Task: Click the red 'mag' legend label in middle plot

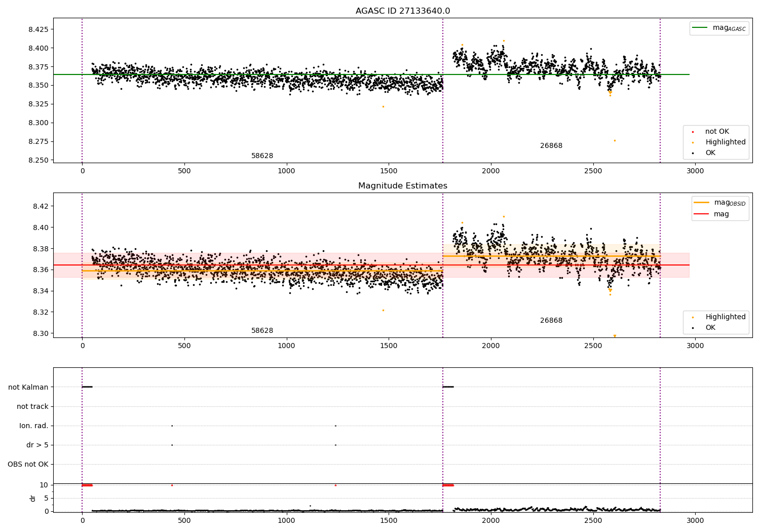Action: tap(721, 214)
